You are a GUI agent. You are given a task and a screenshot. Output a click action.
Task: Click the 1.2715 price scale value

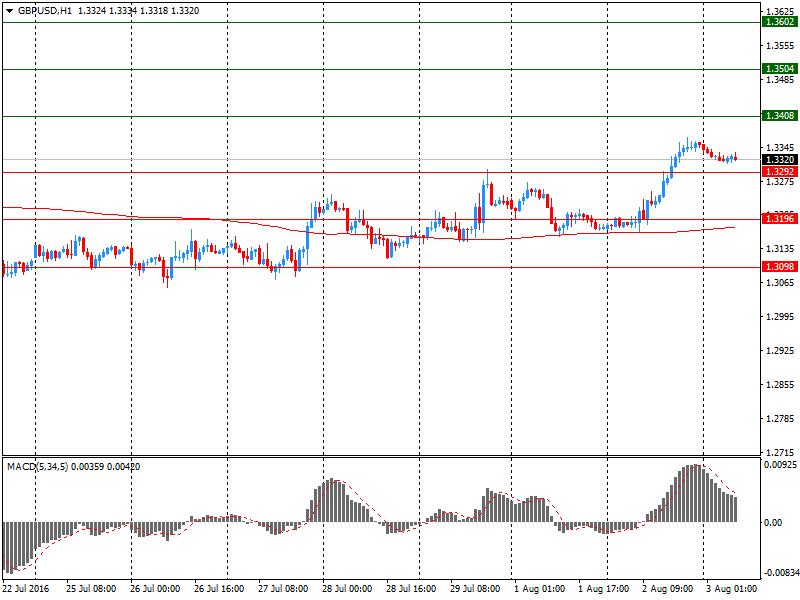[780, 453]
